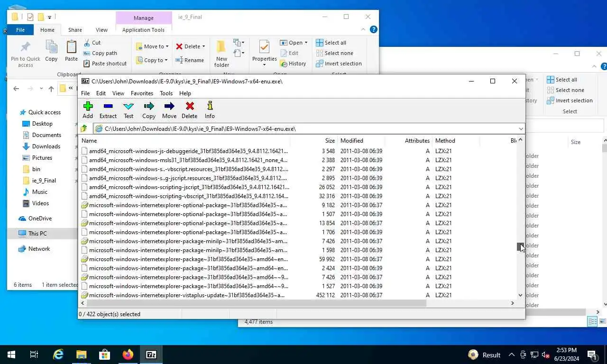Image resolution: width=607 pixels, height=364 pixels.
Task: Click Pin to Quick access icon
Action: click(26, 54)
